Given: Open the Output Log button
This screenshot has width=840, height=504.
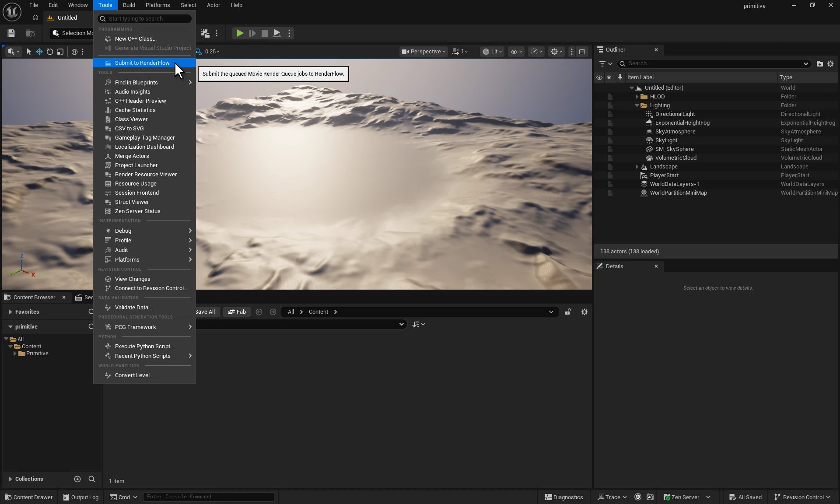Looking at the screenshot, I should [x=80, y=497].
